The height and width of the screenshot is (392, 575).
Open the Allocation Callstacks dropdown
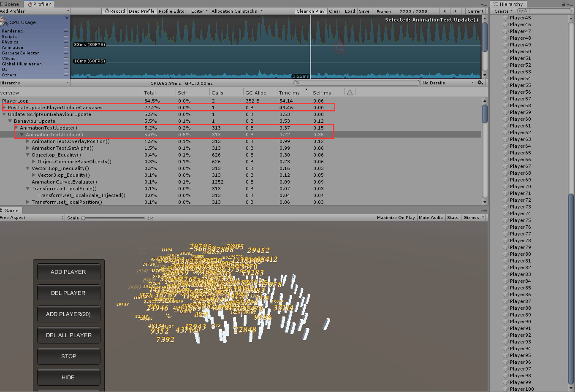pyautogui.click(x=236, y=11)
